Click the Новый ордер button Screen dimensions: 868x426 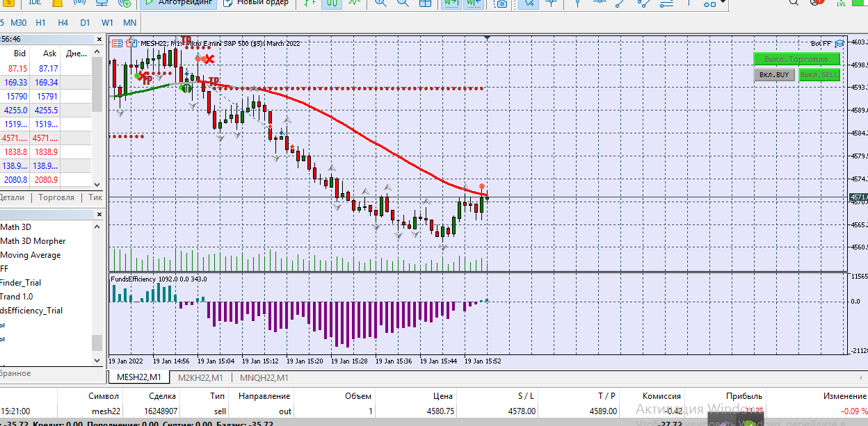[x=255, y=3]
